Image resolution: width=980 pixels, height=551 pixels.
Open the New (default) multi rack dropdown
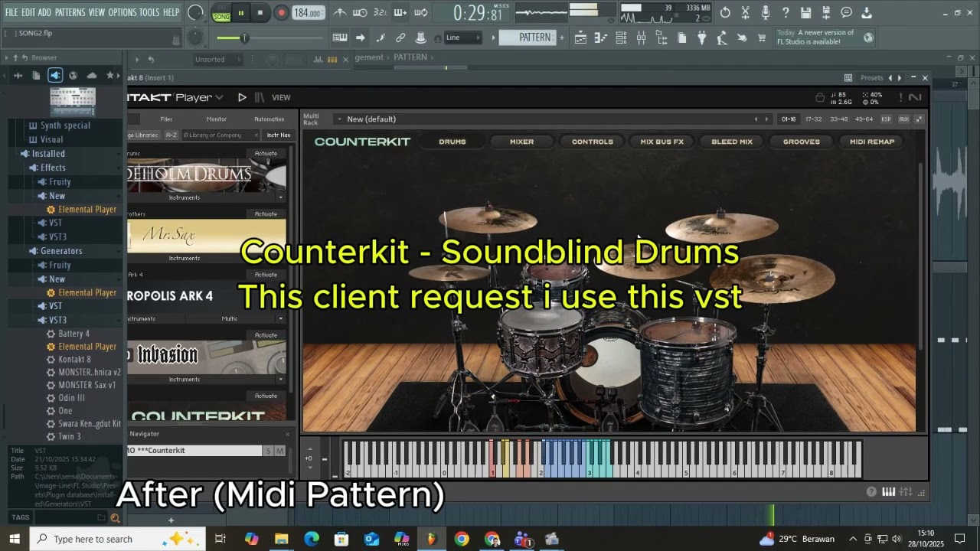click(x=544, y=119)
